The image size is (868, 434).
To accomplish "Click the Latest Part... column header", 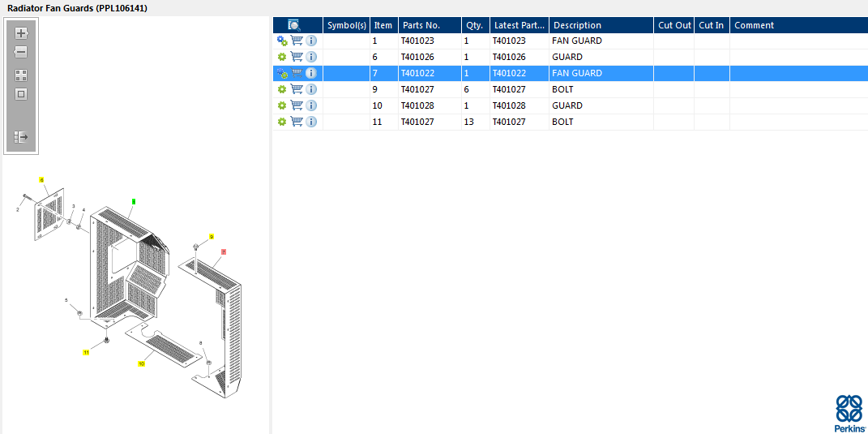I will coord(520,25).
